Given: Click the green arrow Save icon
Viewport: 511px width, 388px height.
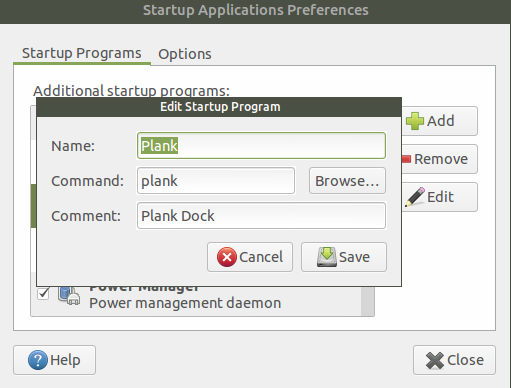Looking at the screenshot, I should (x=327, y=257).
